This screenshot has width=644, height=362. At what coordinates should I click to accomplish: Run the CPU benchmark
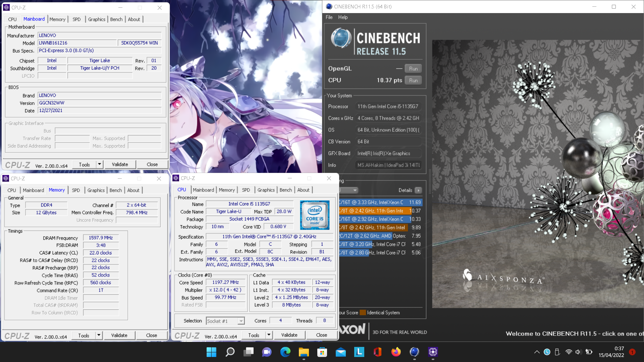(413, 80)
